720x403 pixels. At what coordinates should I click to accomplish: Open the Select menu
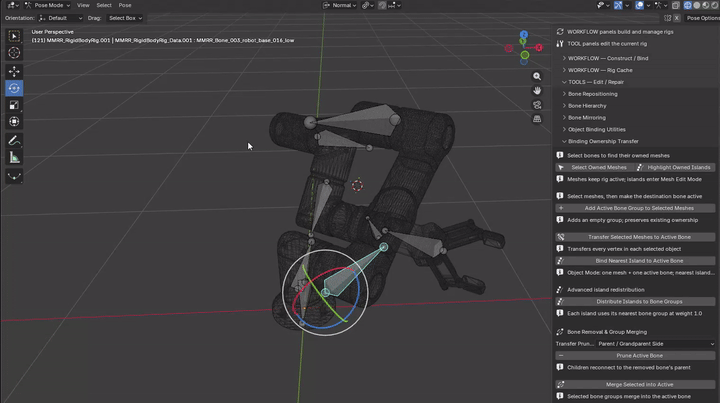point(104,5)
